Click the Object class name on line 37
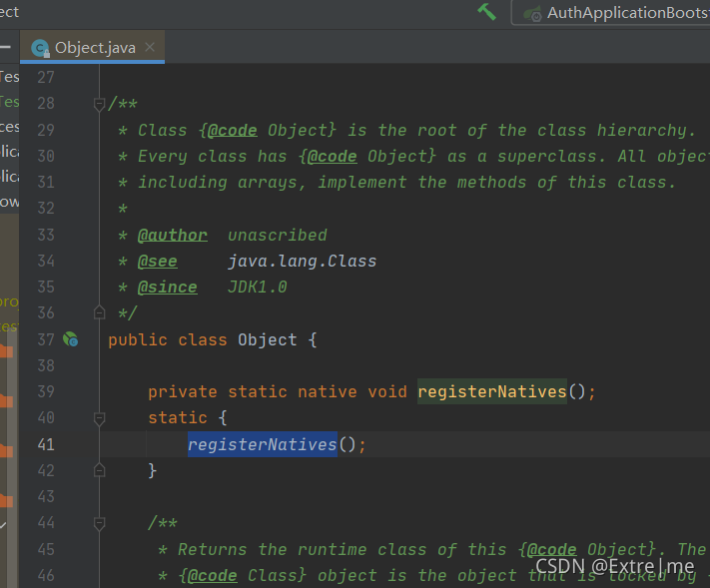 click(268, 340)
